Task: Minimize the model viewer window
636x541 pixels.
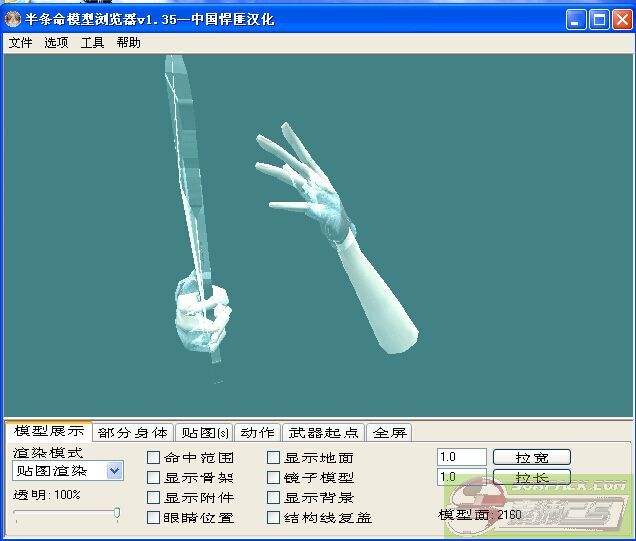Action: (576, 19)
